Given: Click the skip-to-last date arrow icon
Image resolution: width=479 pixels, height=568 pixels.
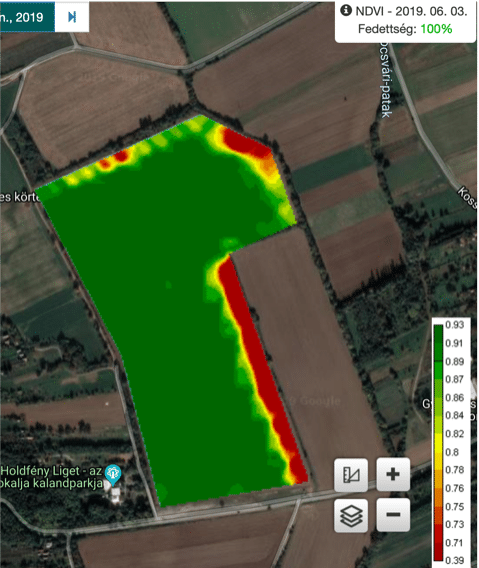Looking at the screenshot, I should tap(72, 17).
